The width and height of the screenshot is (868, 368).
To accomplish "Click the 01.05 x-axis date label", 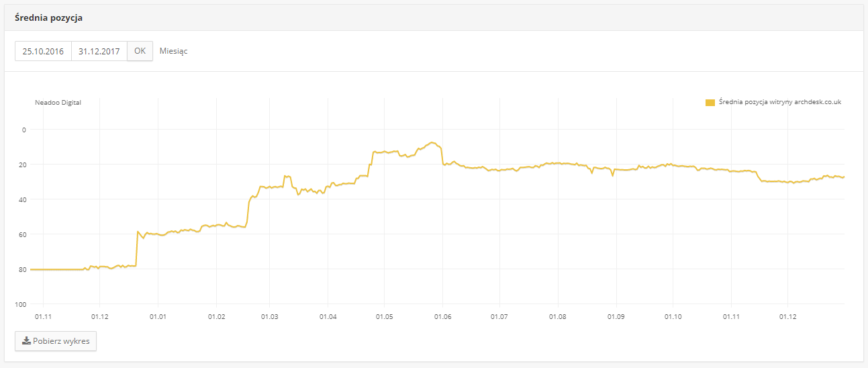I will point(384,316).
